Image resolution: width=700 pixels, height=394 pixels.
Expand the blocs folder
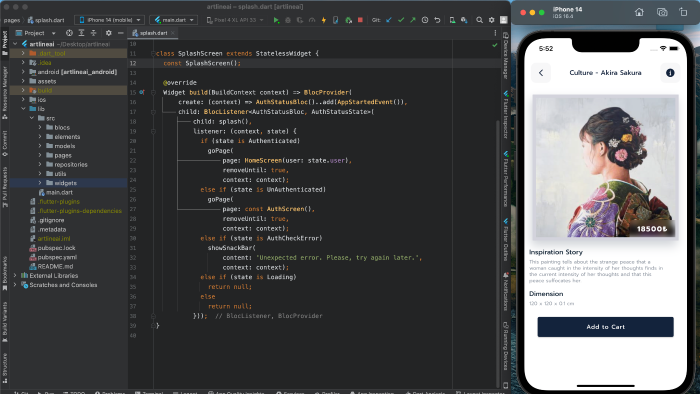click(40, 128)
